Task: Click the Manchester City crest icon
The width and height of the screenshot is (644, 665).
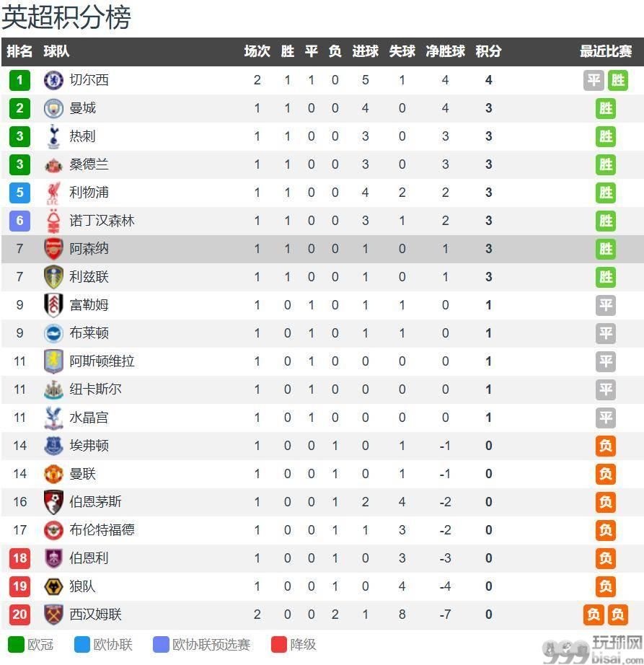Action: coord(53,108)
